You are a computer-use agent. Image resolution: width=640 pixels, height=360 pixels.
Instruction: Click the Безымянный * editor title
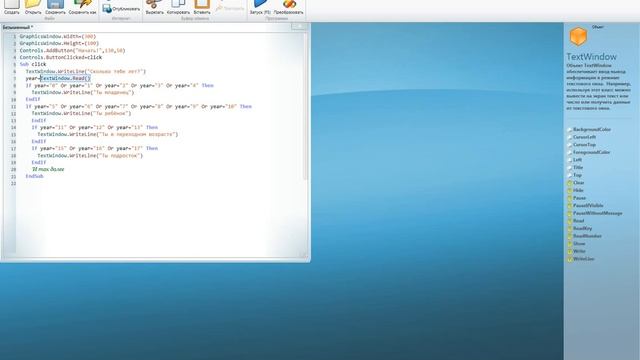(x=18, y=27)
